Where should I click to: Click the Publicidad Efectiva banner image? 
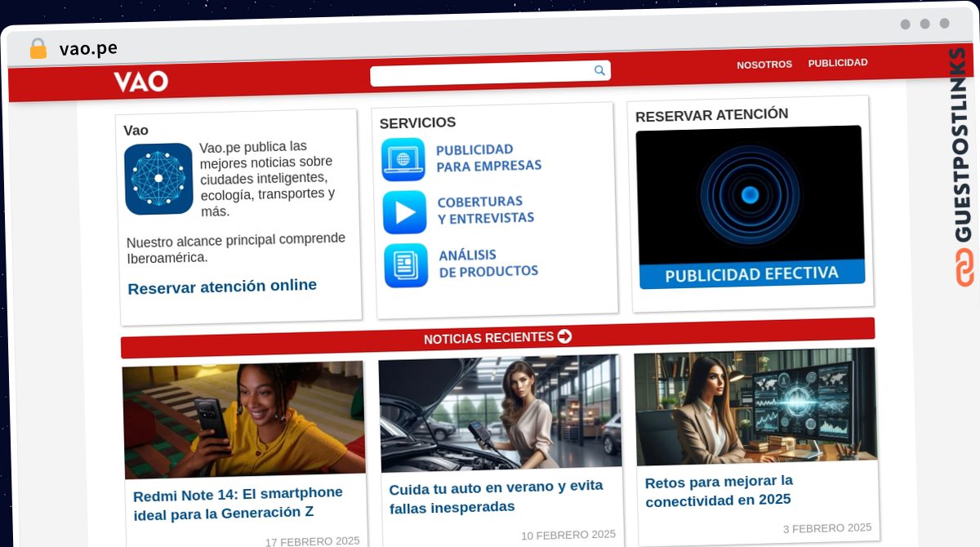click(750, 207)
